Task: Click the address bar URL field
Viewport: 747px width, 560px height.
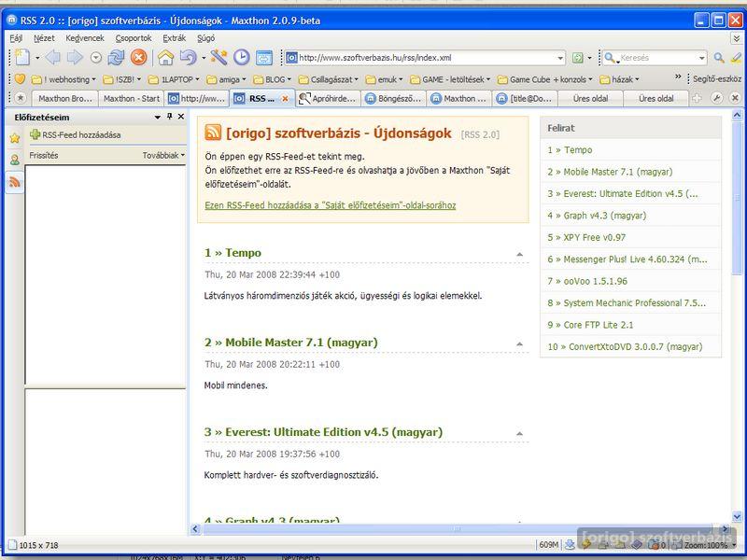Action: [427, 58]
